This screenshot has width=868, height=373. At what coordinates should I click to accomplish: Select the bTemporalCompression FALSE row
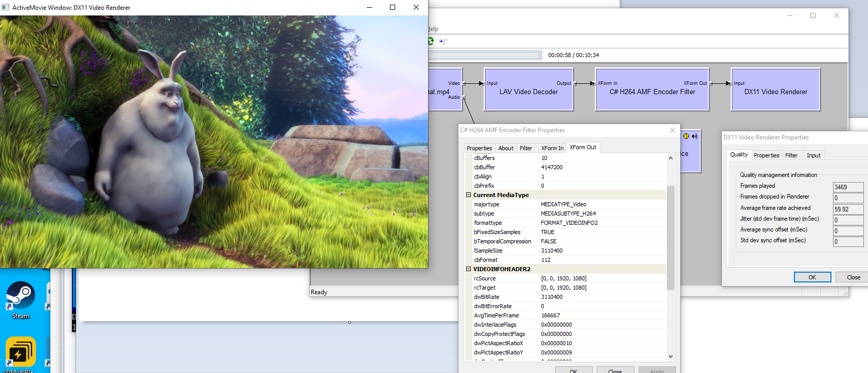tap(569, 241)
